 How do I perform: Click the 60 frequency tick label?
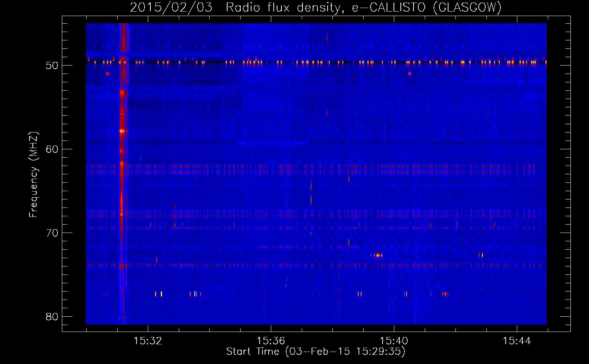(52, 149)
